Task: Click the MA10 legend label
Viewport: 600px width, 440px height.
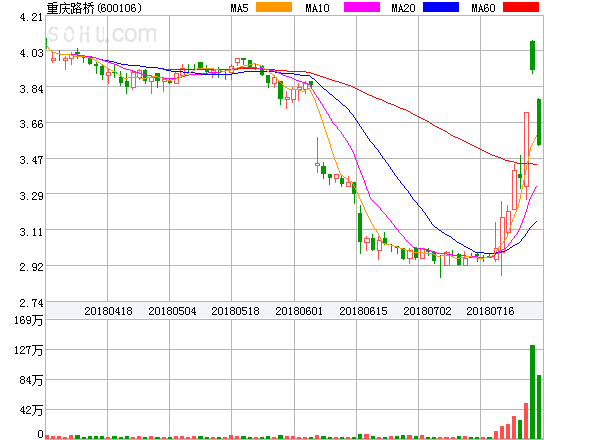Action: (317, 8)
